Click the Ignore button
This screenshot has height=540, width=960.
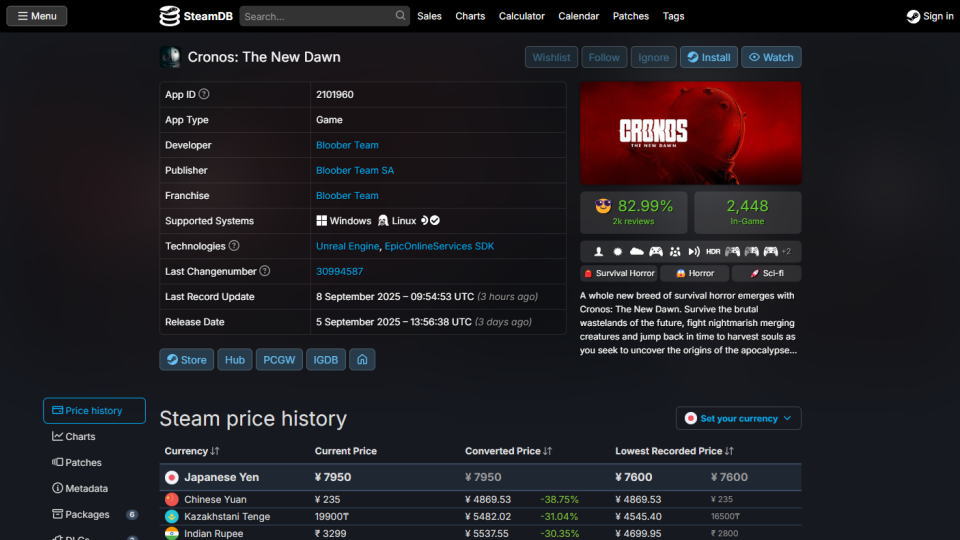coord(653,57)
